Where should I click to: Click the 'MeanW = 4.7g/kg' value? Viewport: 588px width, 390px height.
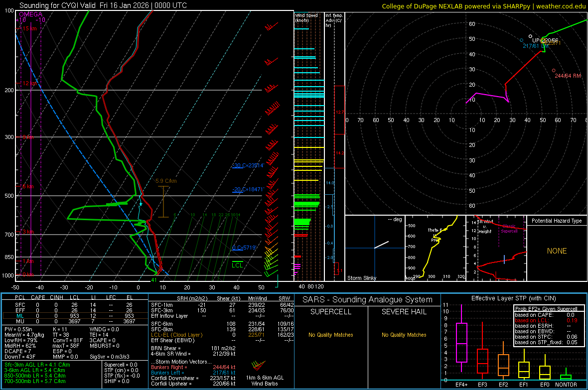pyautogui.click(x=24, y=335)
